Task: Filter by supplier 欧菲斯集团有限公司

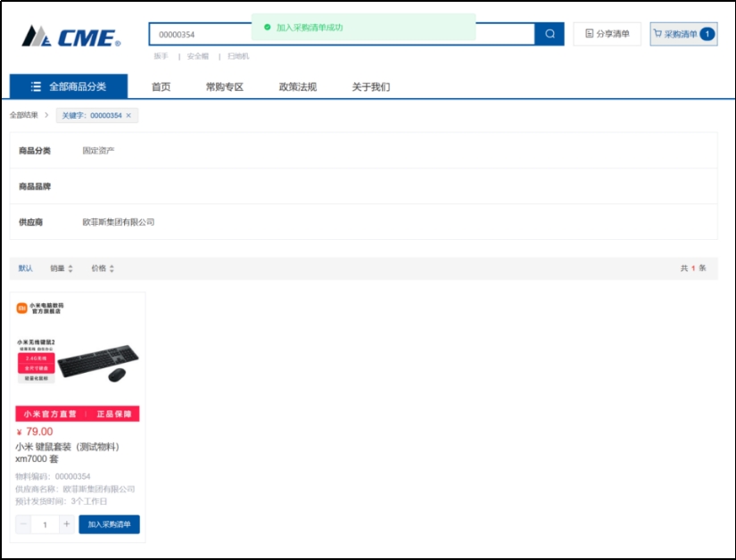Action: tap(119, 222)
